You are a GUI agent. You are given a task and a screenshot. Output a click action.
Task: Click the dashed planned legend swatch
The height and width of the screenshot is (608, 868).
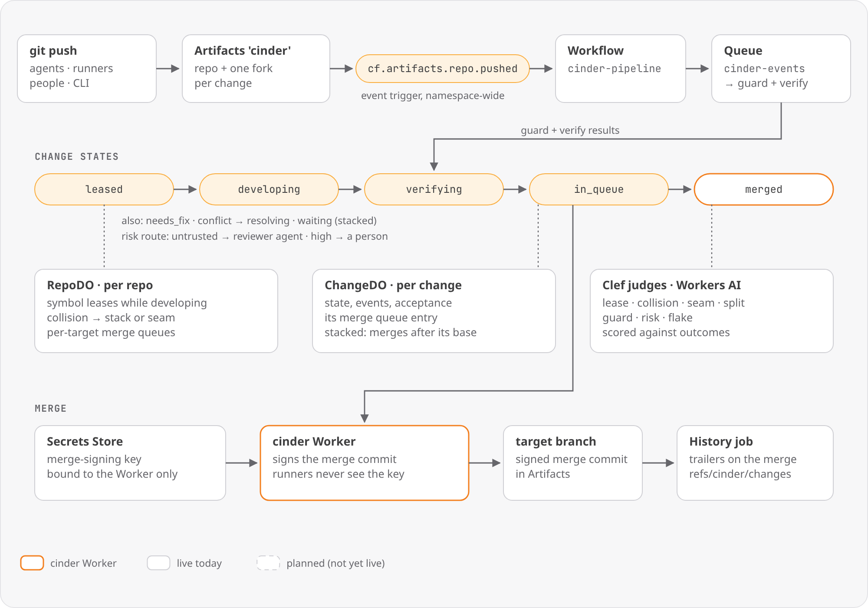pos(268,563)
